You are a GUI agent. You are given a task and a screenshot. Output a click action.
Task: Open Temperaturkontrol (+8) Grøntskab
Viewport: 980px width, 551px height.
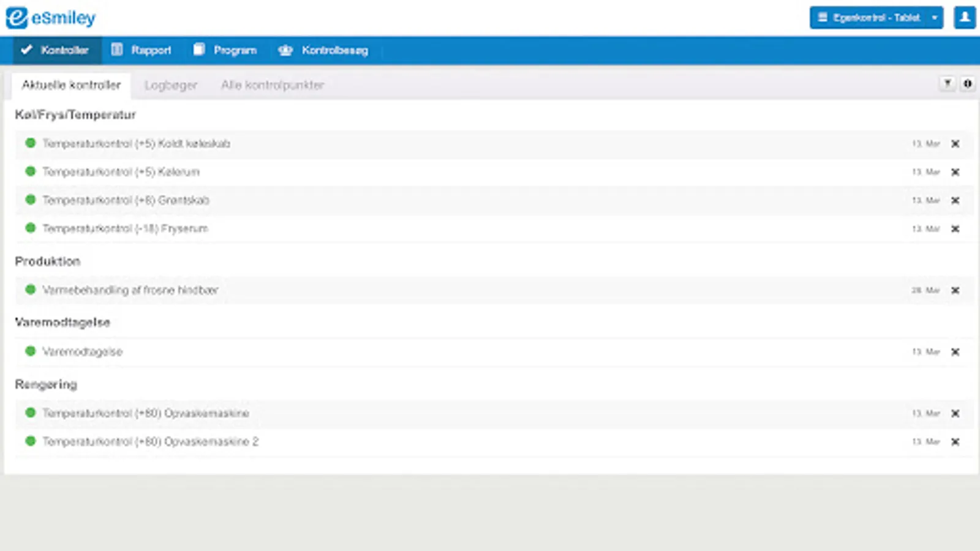point(126,200)
